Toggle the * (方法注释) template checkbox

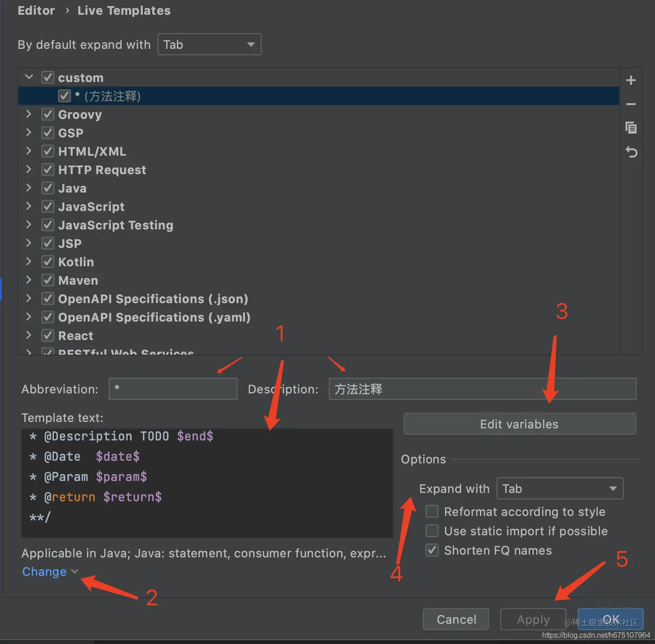64,96
